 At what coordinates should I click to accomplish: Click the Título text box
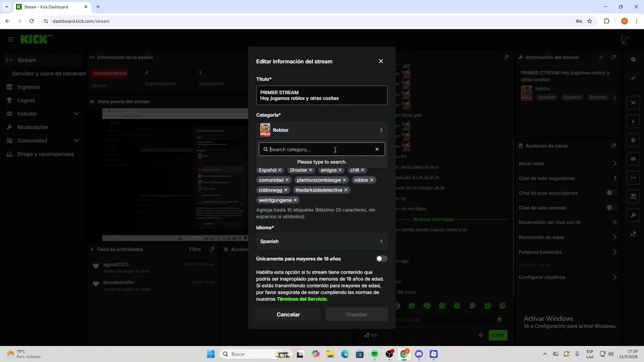click(x=322, y=96)
